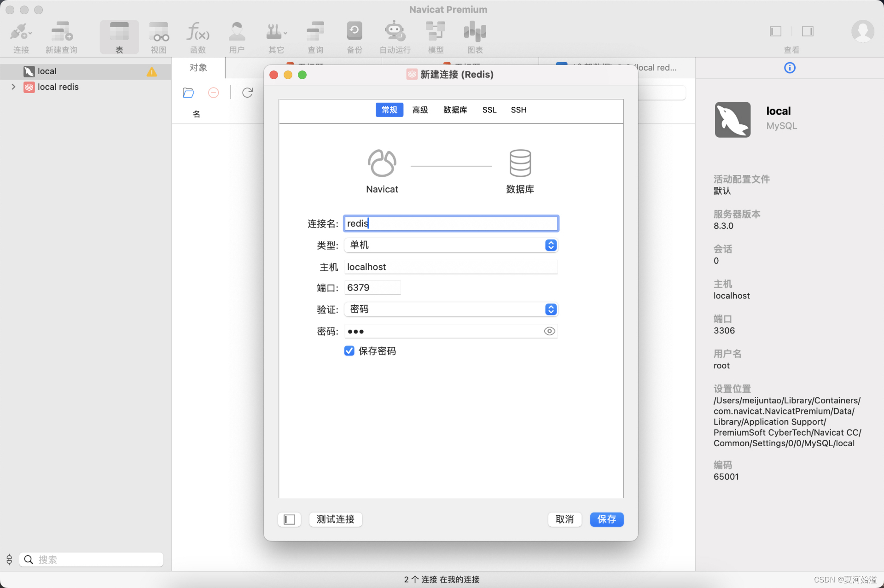This screenshot has width=884, height=588.
Task: Open the 类型 type dropdown
Action: (451, 245)
